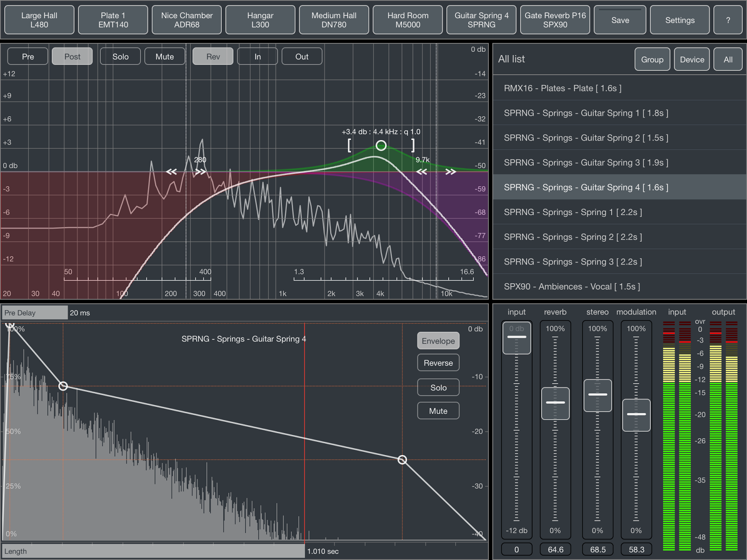Choose SPX90 Ambiences Vocal preset
The width and height of the screenshot is (747, 560).
click(572, 287)
